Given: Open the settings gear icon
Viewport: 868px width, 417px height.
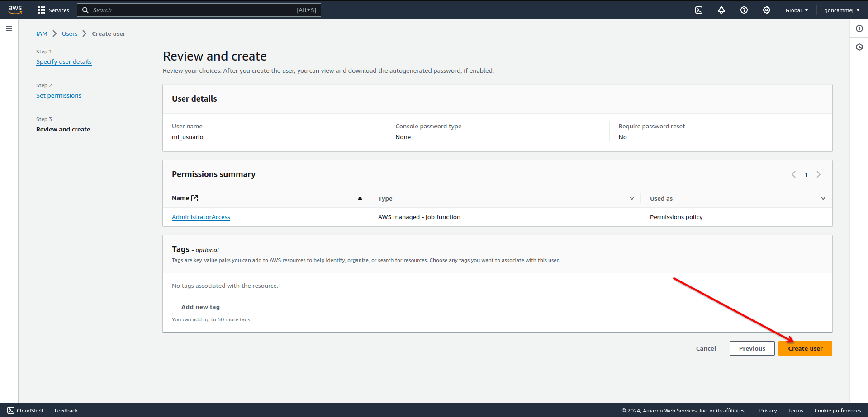Looking at the screenshot, I should point(767,10).
